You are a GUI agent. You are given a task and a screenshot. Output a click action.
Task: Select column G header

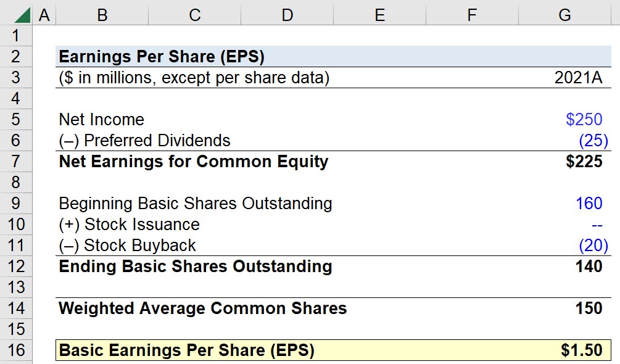564,15
